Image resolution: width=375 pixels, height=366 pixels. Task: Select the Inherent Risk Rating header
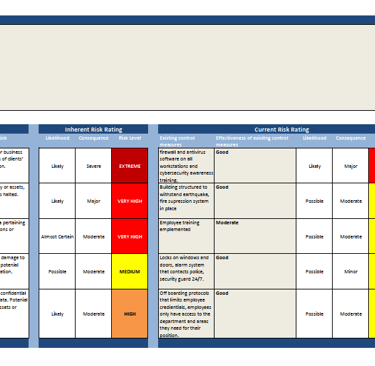tap(93, 129)
